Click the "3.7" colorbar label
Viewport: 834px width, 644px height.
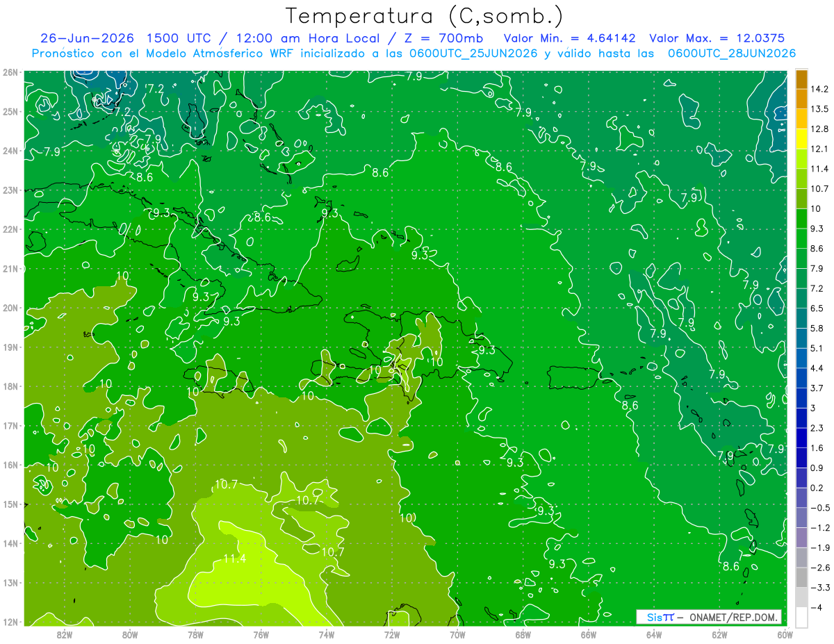click(817, 388)
